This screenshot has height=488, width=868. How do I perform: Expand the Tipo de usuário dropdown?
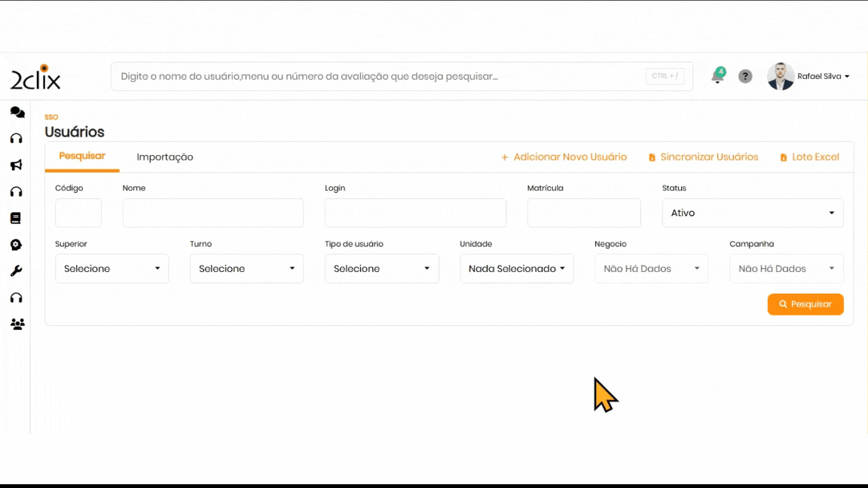(381, 269)
